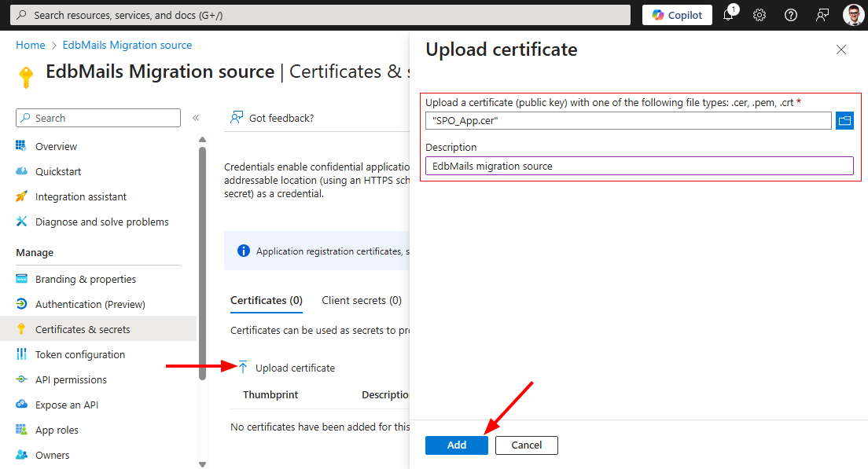Click the user account avatar
The image size is (868, 469).
(x=853, y=15)
